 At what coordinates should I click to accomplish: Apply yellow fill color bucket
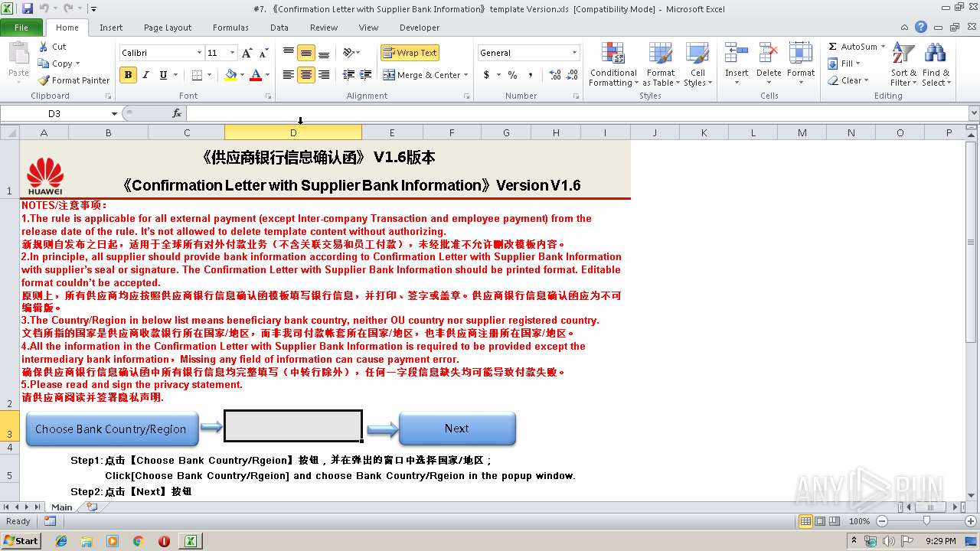230,75
